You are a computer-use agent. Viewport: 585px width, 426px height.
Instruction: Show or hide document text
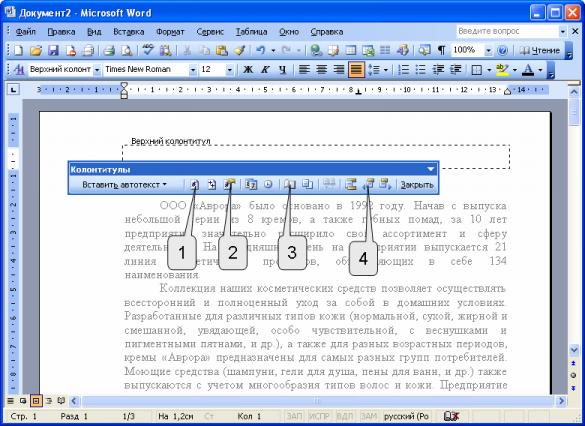point(307,185)
